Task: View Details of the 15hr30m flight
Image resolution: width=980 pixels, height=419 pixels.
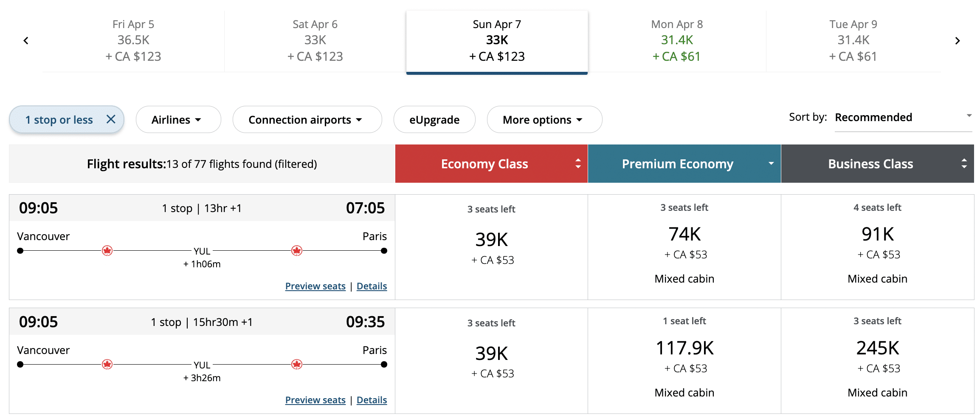Action: (x=372, y=400)
